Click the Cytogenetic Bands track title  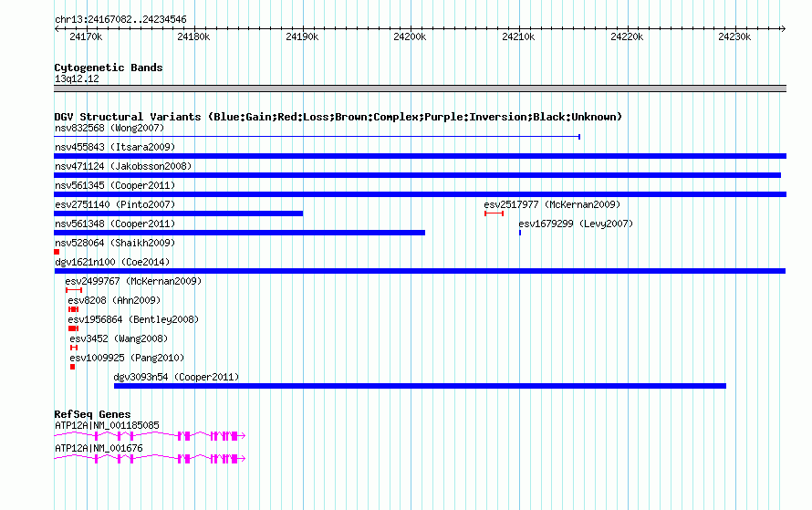(x=109, y=68)
